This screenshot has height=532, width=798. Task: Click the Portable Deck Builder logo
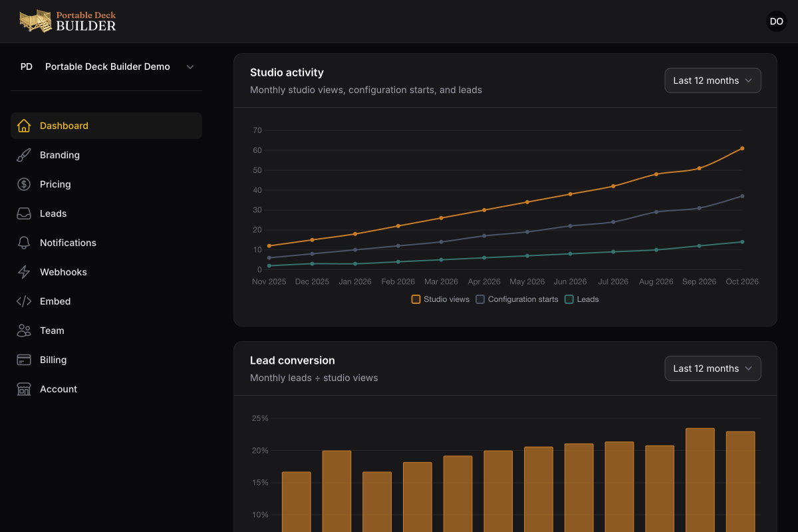coord(67,21)
